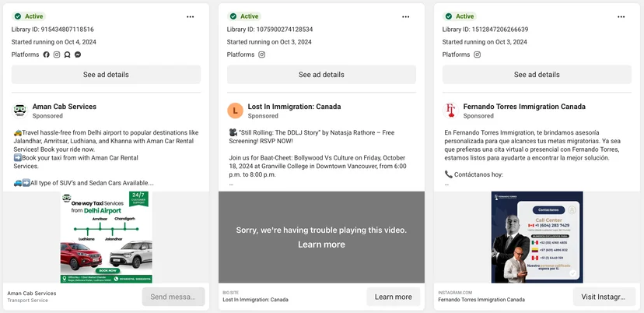Click the Send message button on Aman Cab ad
The height and width of the screenshot is (313, 644).
[x=173, y=297]
